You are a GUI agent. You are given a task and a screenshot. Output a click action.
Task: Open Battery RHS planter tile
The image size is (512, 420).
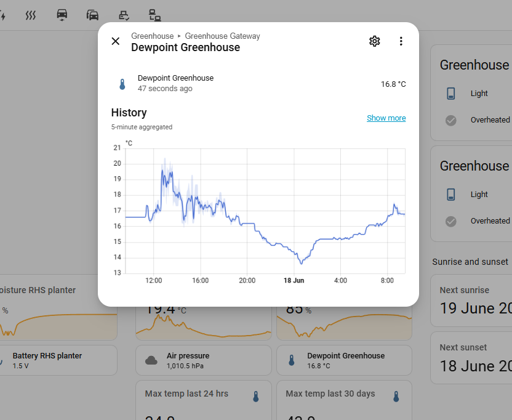pyautogui.click(x=58, y=360)
